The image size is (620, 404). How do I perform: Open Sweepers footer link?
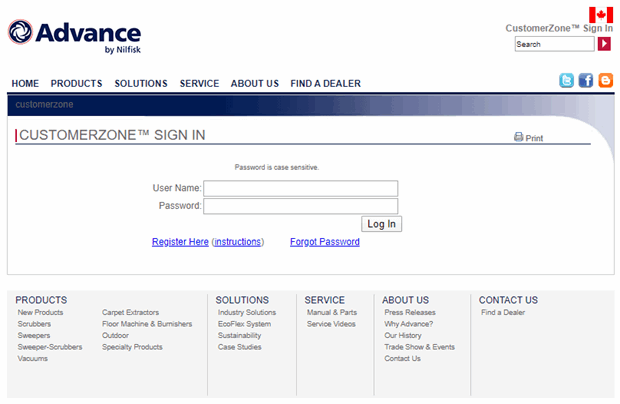tap(34, 335)
